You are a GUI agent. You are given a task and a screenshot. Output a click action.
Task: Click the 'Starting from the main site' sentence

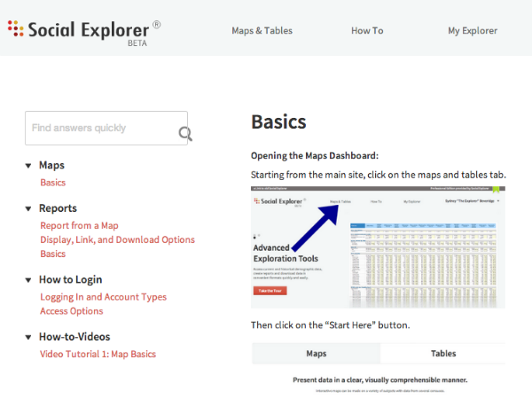pos(379,175)
